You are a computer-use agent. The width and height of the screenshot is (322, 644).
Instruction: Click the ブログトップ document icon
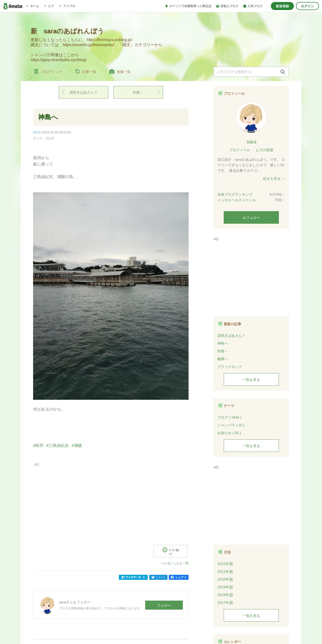coord(36,72)
